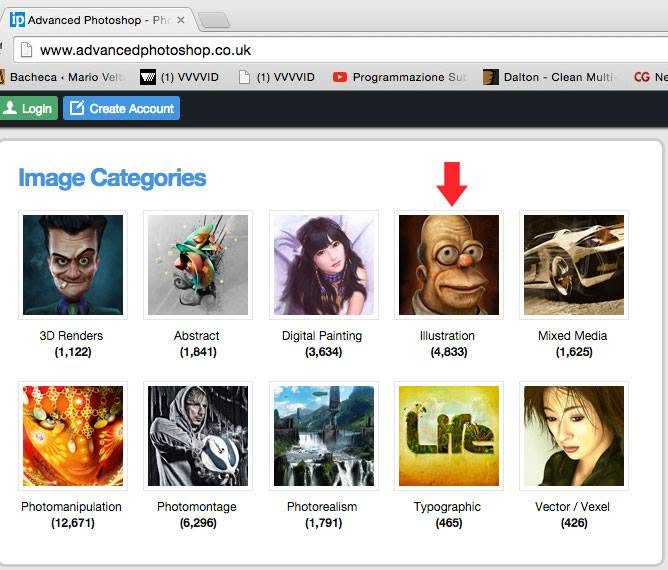Open the 3D Renders category thumbnail
668x570 pixels.
(73, 265)
